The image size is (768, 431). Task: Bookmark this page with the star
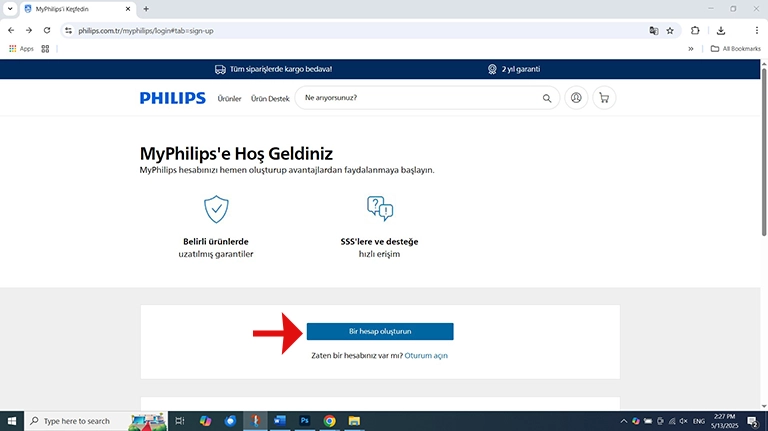[x=670, y=31]
